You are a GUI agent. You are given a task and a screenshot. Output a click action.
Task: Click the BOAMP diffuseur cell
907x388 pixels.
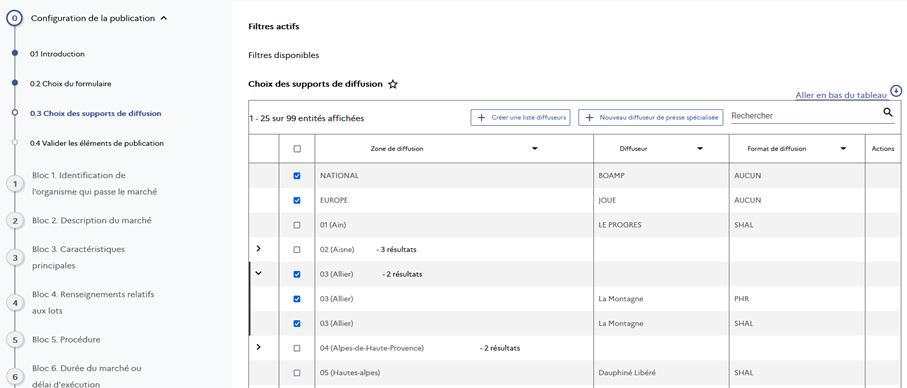661,176
